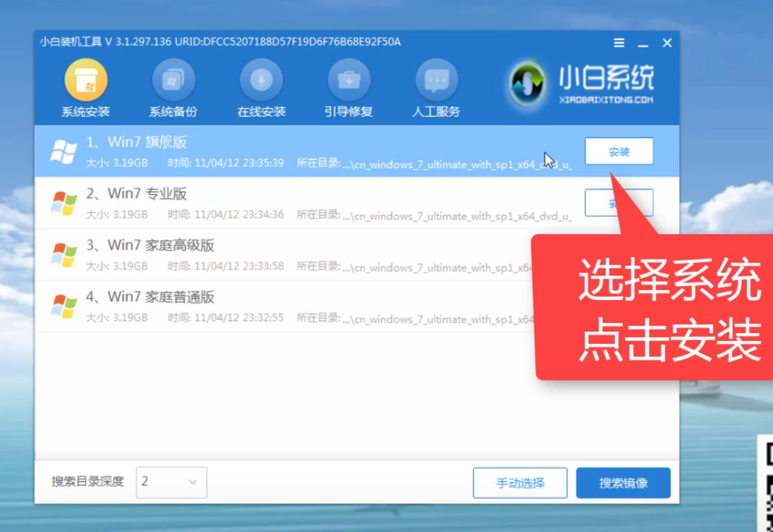The width and height of the screenshot is (773, 532).
Task: Click the 安装 button on Win7 专业版 row
Action: tap(619, 203)
